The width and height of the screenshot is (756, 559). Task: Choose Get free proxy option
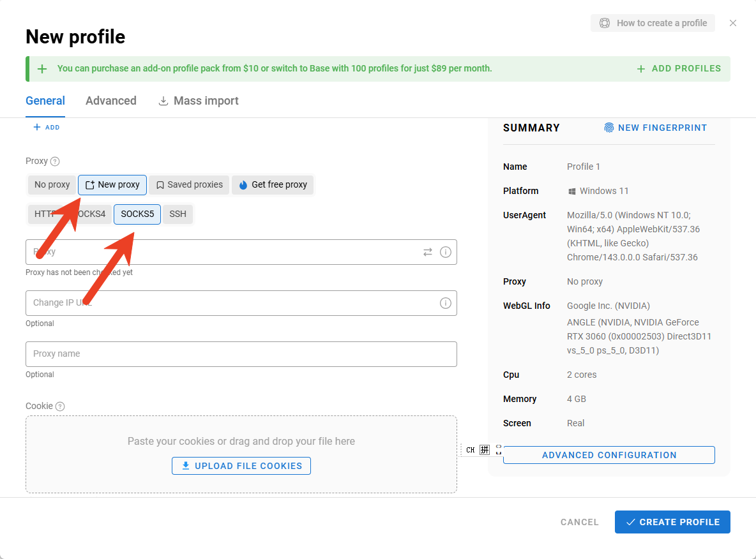coord(273,185)
